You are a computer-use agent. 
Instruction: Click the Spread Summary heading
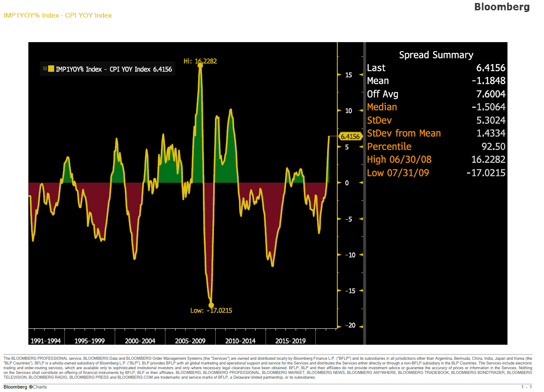[436, 55]
